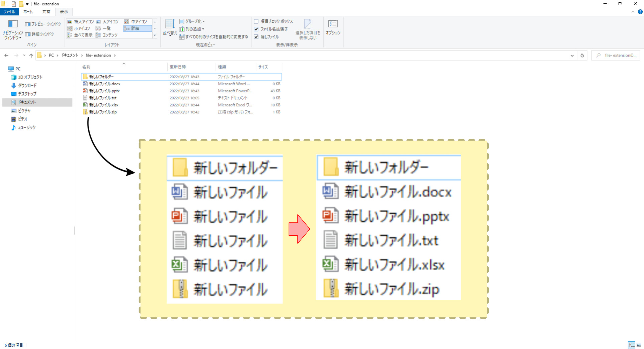The height and width of the screenshot is (349, 644).
Task: Click the Options (オプション) icon
Action: pyautogui.click(x=333, y=24)
